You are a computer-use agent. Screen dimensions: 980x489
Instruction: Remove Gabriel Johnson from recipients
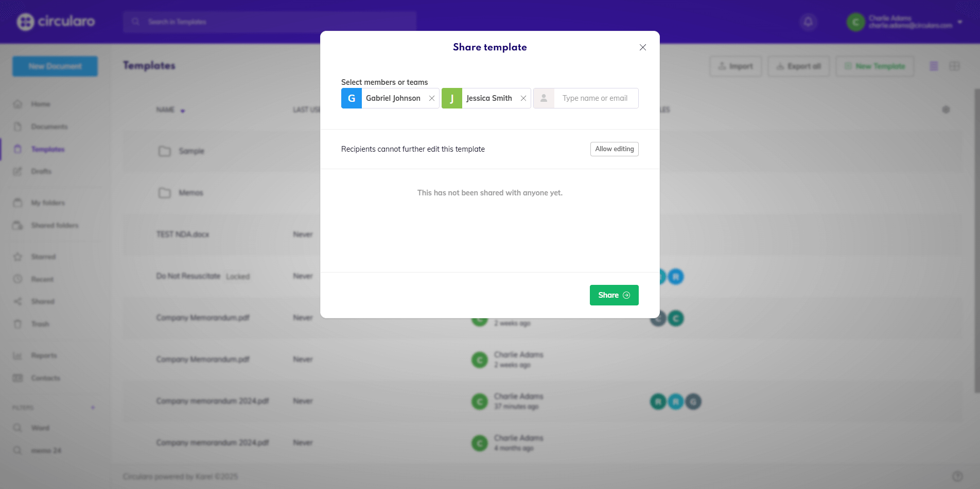point(431,98)
